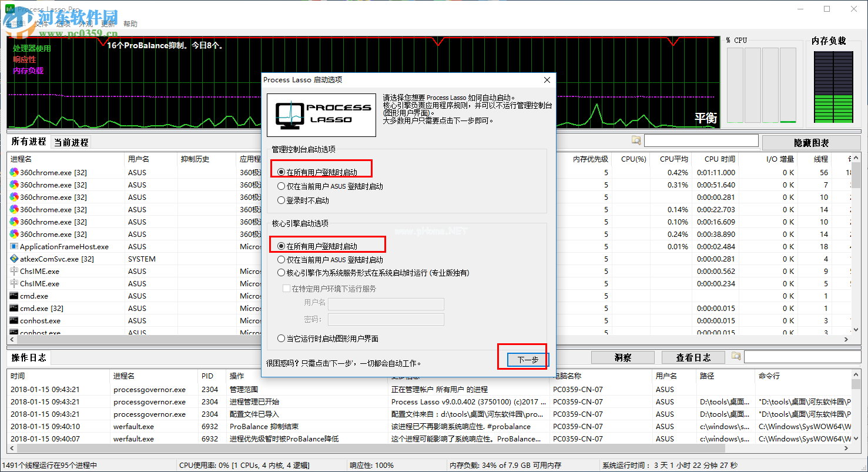The width and height of the screenshot is (868, 472).
Task: Click the ApplicationFrameHost.exe process icon
Action: click(x=14, y=246)
